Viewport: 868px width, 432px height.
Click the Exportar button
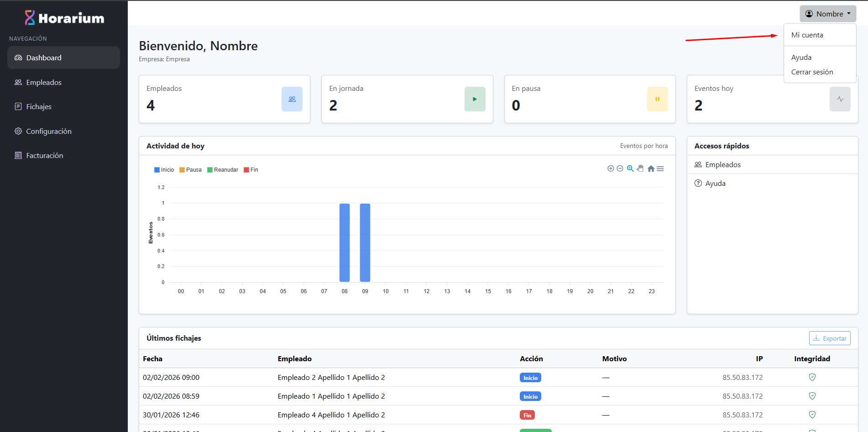coord(829,338)
